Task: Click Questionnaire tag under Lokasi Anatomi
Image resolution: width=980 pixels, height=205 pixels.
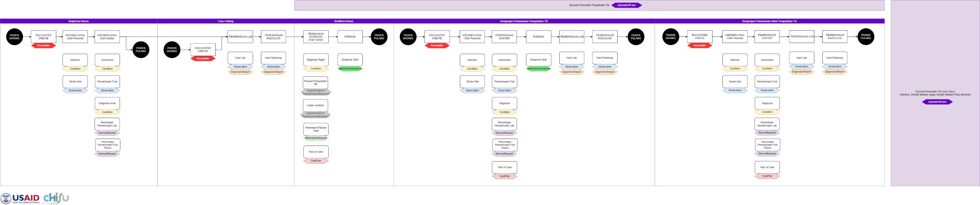Action: 315,115
